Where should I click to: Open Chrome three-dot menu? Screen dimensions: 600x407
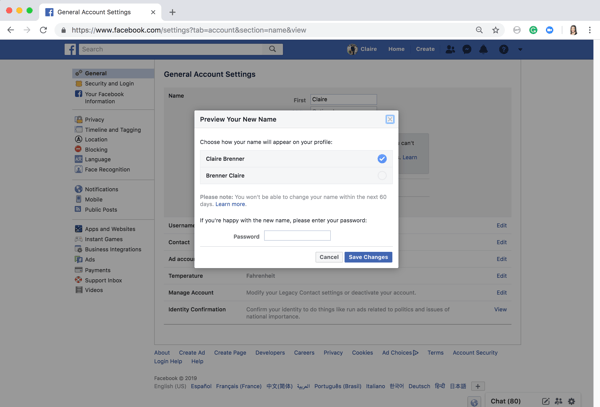click(x=590, y=30)
